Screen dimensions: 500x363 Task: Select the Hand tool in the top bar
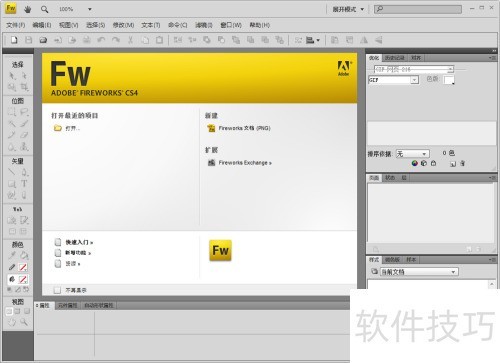[28, 9]
